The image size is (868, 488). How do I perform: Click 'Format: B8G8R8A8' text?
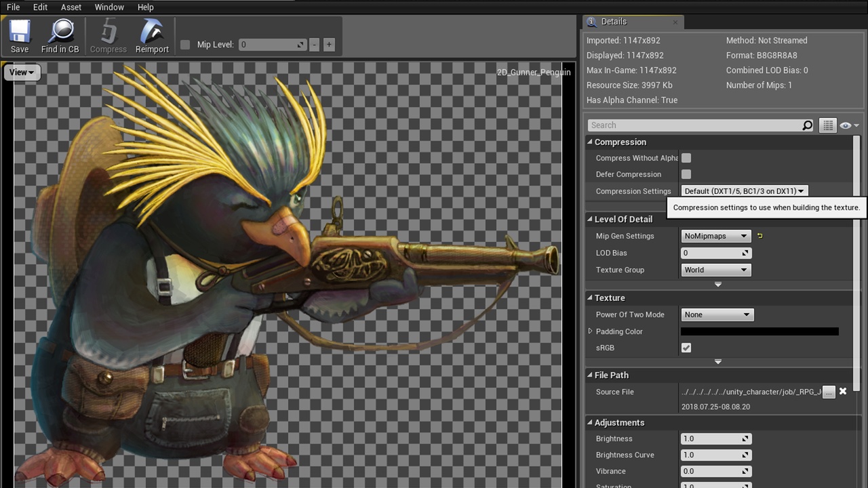pyautogui.click(x=762, y=56)
